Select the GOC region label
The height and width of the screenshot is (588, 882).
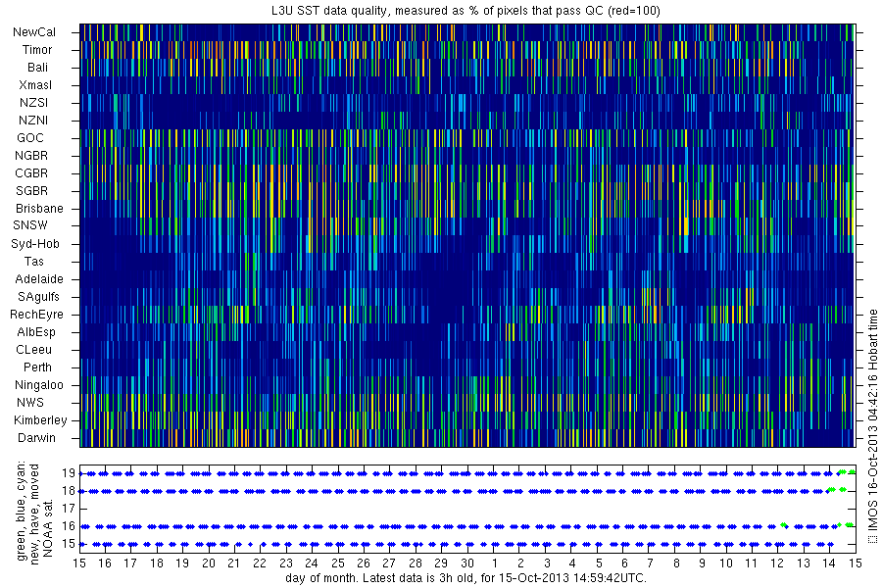tap(30, 138)
